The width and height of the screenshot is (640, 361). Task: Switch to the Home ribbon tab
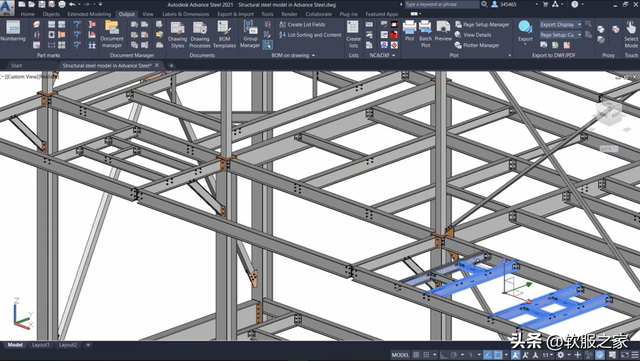click(27, 14)
